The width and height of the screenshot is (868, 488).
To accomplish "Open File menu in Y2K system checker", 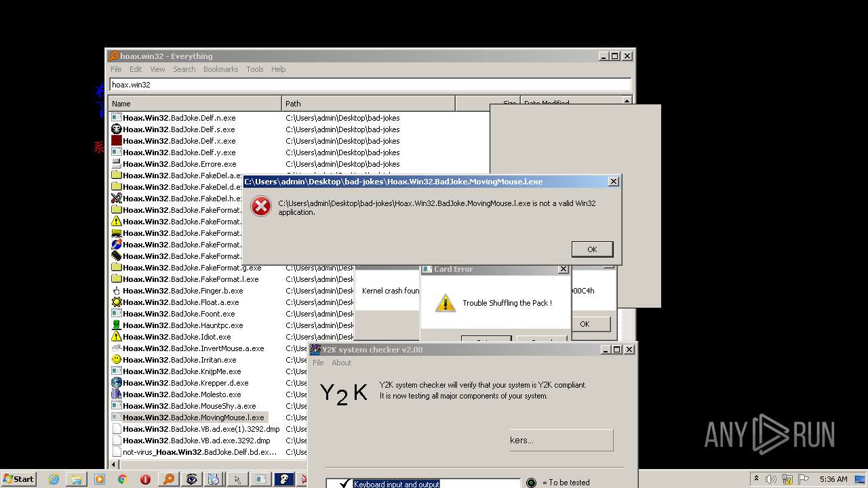I will (318, 363).
